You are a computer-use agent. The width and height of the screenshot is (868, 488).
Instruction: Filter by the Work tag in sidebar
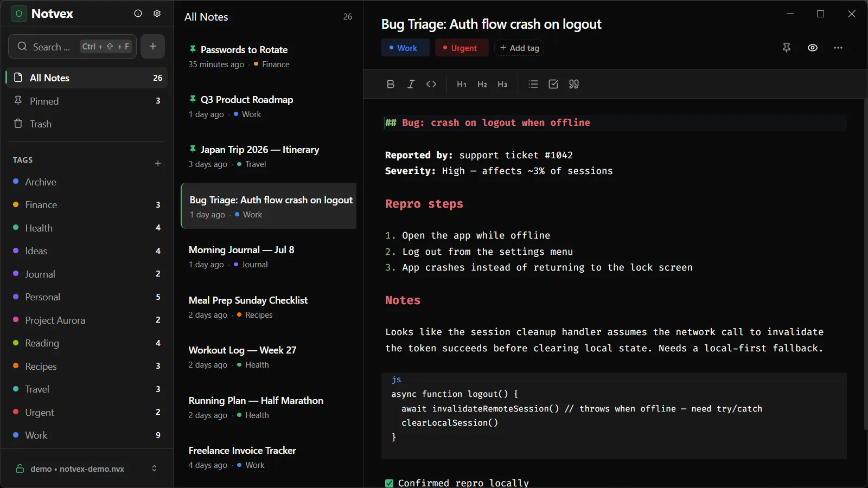(87, 435)
